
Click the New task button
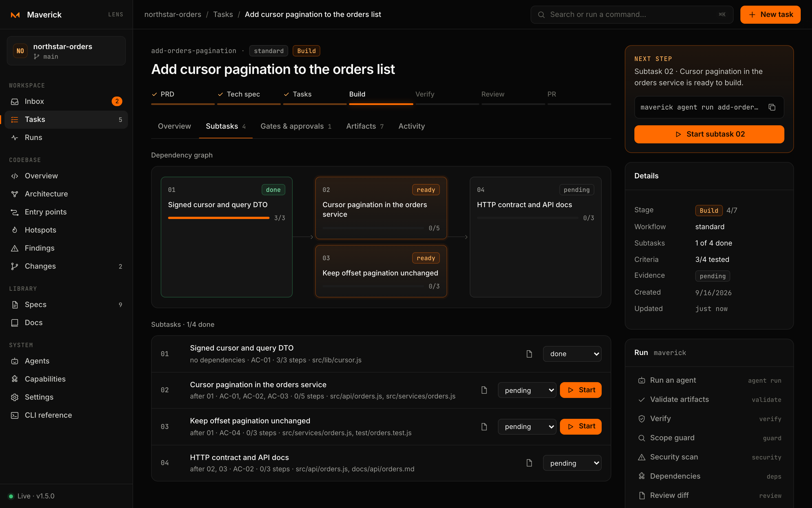point(770,15)
